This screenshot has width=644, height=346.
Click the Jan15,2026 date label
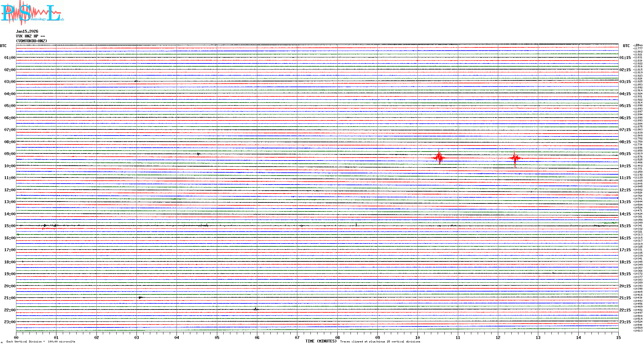(x=27, y=31)
